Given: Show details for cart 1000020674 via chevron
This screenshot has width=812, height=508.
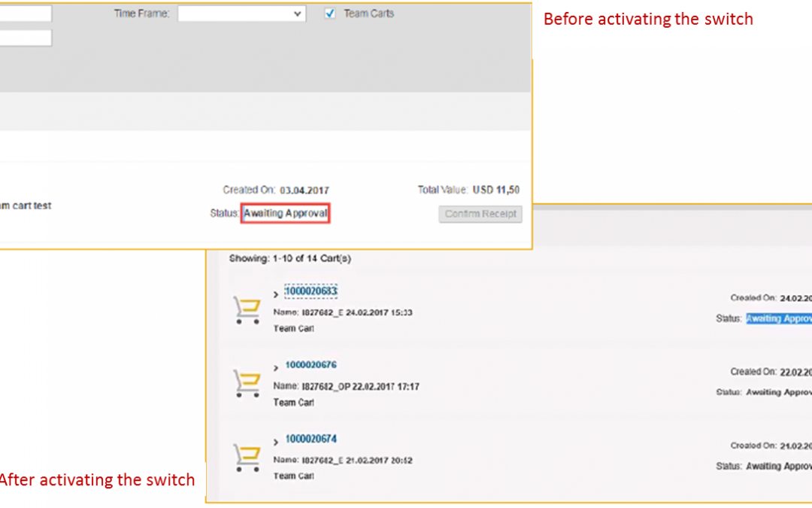Looking at the screenshot, I should [x=276, y=443].
